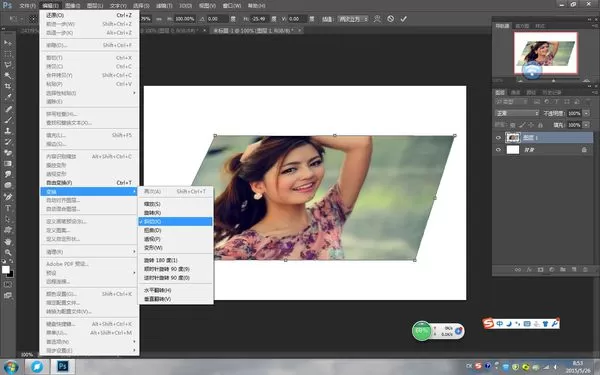Click the new adjustment layer icon
This screenshot has width=600, height=375.
(x=551, y=270)
